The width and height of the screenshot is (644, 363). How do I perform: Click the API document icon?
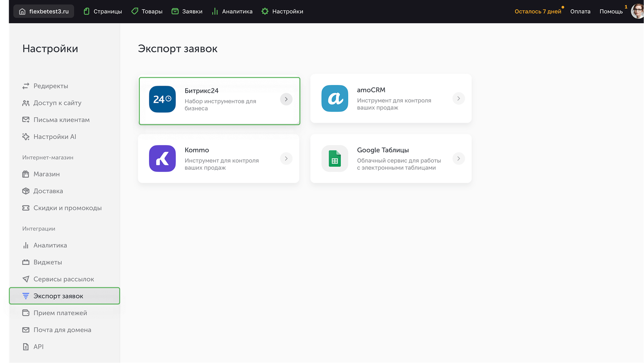(x=26, y=347)
